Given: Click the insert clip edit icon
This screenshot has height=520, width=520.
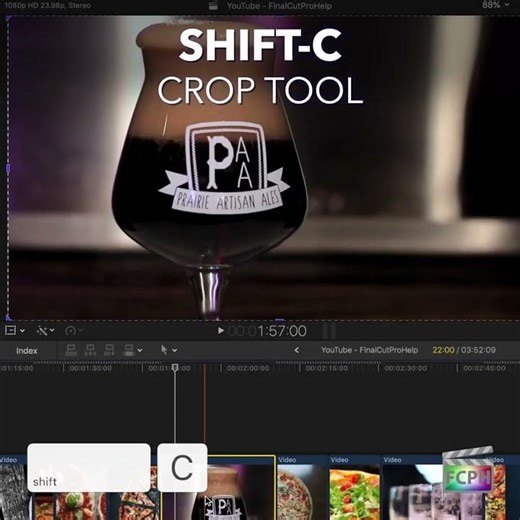Looking at the screenshot, I should coord(90,350).
